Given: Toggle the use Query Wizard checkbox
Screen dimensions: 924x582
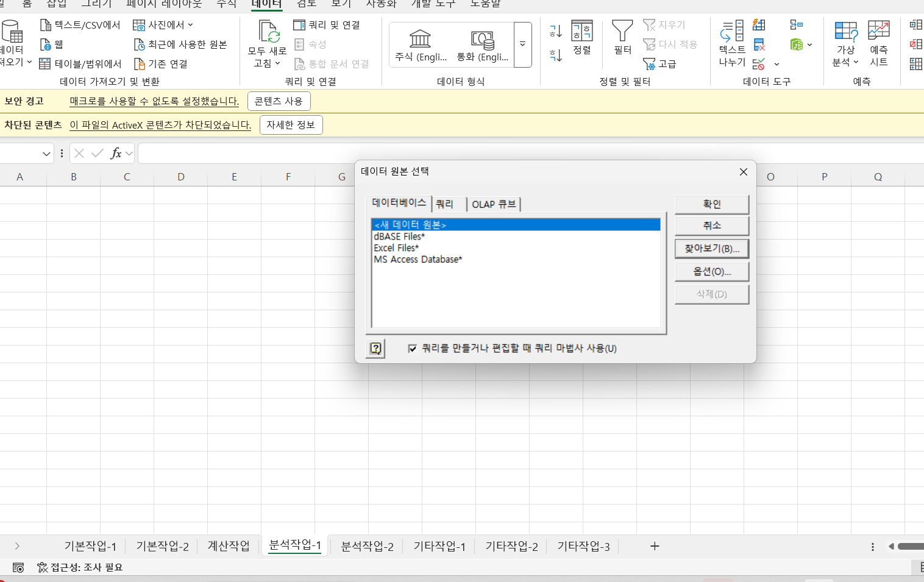Looking at the screenshot, I should 413,349.
